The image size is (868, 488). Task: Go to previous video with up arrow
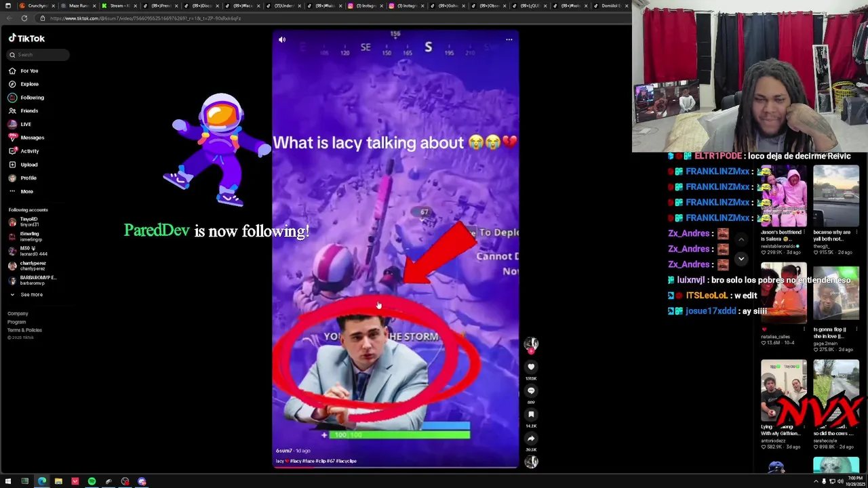(741, 240)
